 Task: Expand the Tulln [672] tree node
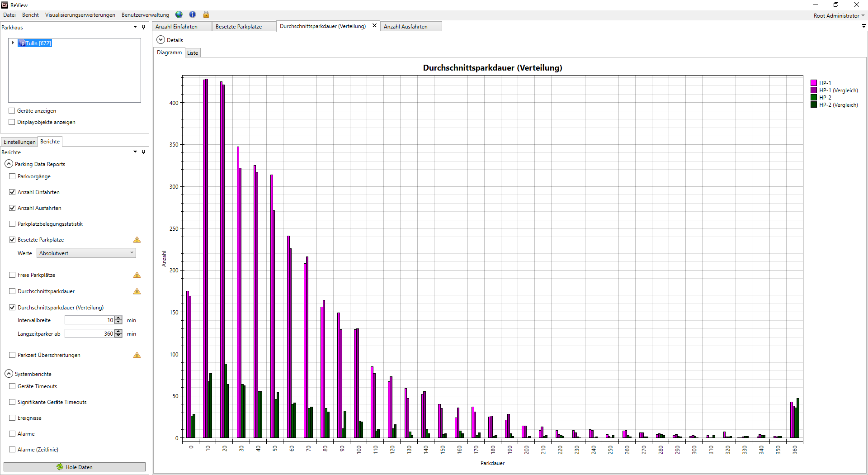(x=13, y=43)
